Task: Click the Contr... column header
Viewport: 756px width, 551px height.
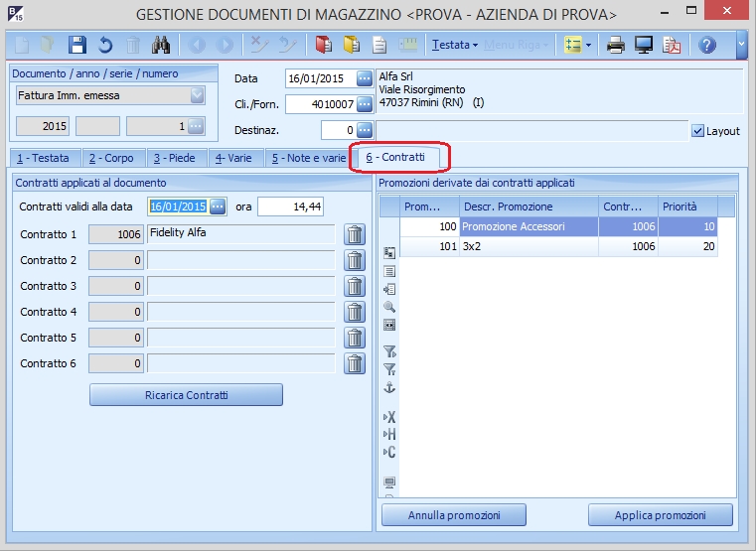Action: coord(628,207)
